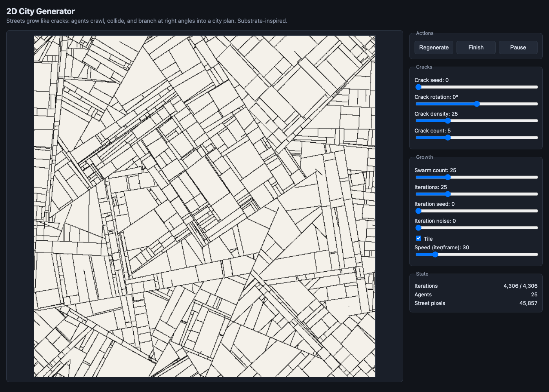The image size is (549, 392).
Task: Click the Iterations label in State panel
Action: [x=426, y=286]
